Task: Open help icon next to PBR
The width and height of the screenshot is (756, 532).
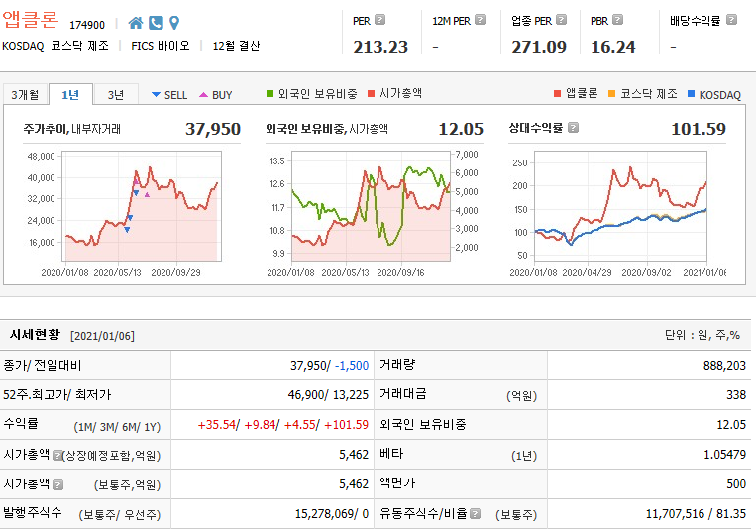Action: [x=617, y=20]
